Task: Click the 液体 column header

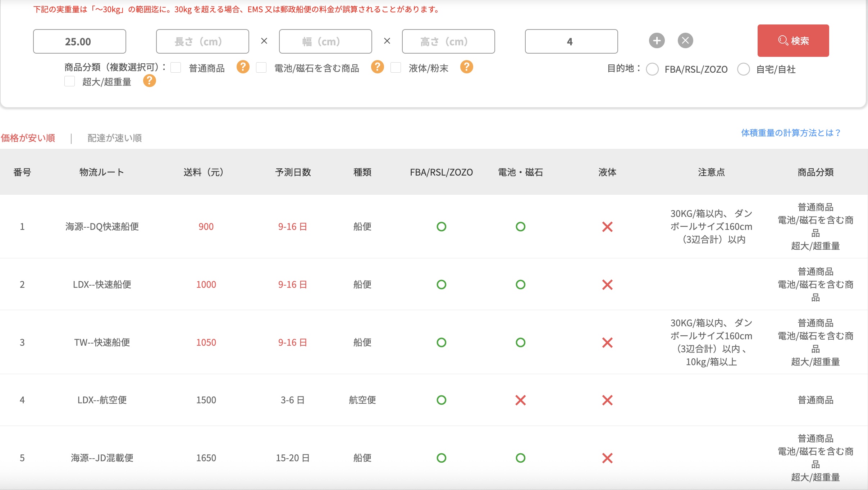Action: coord(607,172)
